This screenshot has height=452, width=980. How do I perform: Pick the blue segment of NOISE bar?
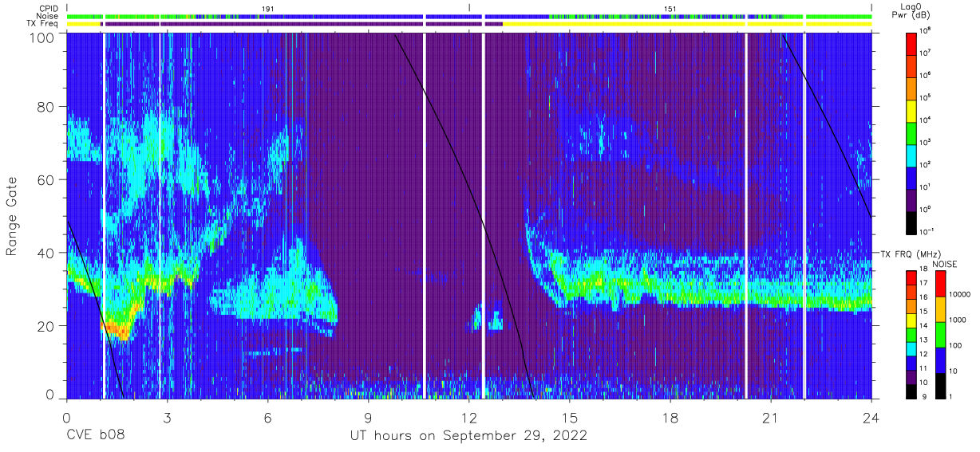pyautogui.click(x=939, y=360)
